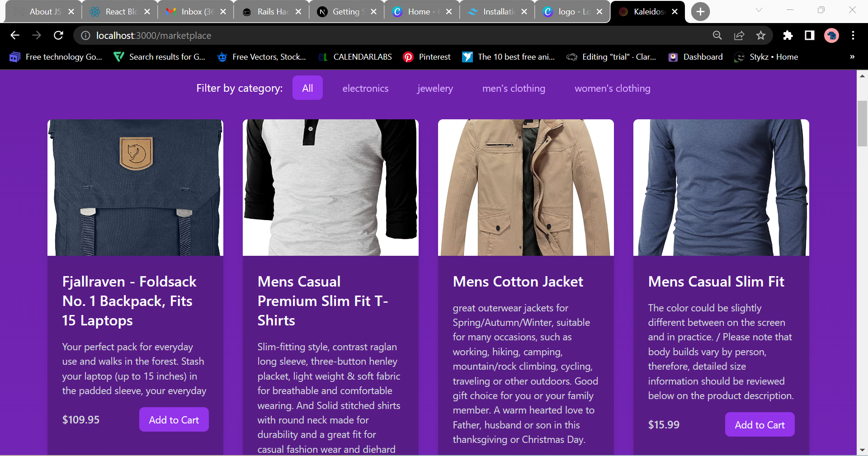
Task: Close the About JS tab
Action: coord(71,12)
